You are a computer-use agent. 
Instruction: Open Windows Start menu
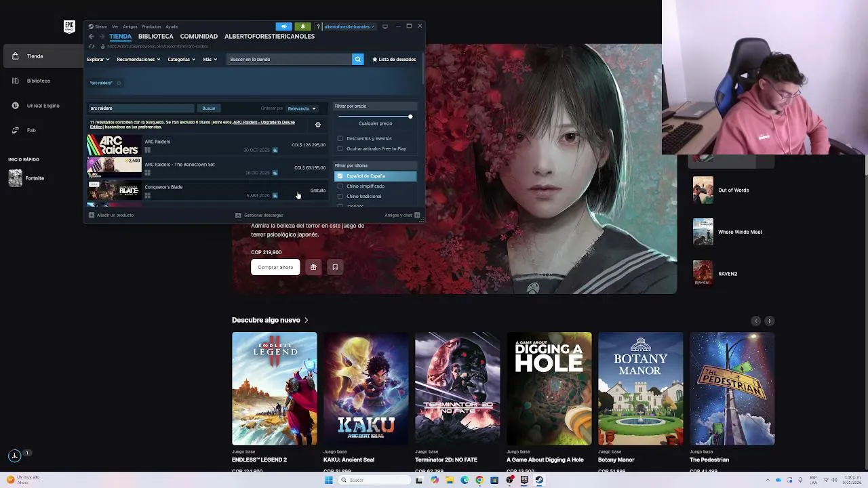[329, 480]
